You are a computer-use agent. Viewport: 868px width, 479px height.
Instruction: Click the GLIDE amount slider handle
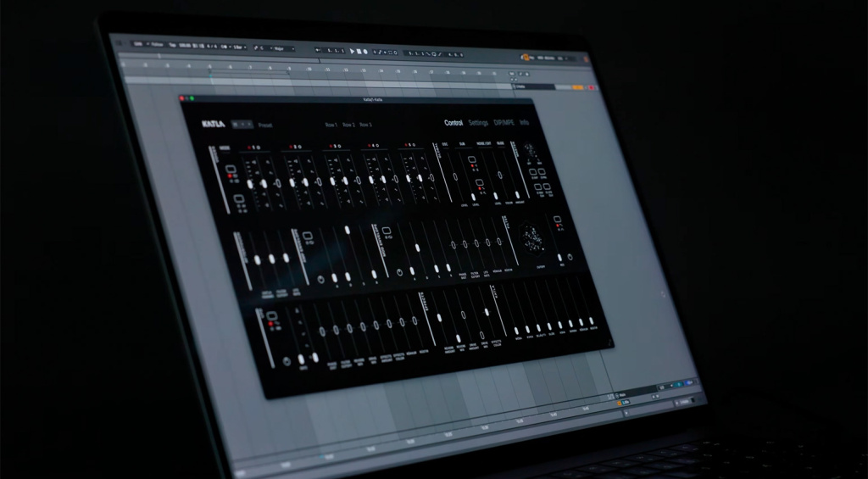518,195
